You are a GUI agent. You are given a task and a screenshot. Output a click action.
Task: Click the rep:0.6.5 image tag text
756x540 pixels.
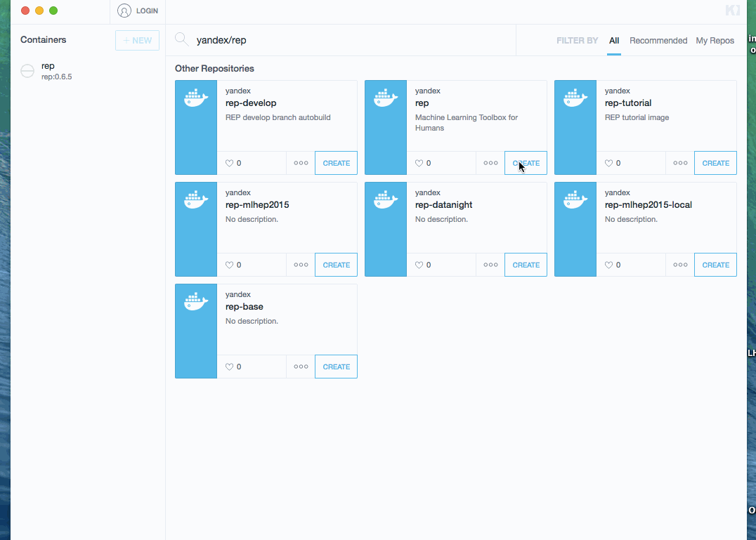[x=56, y=77]
